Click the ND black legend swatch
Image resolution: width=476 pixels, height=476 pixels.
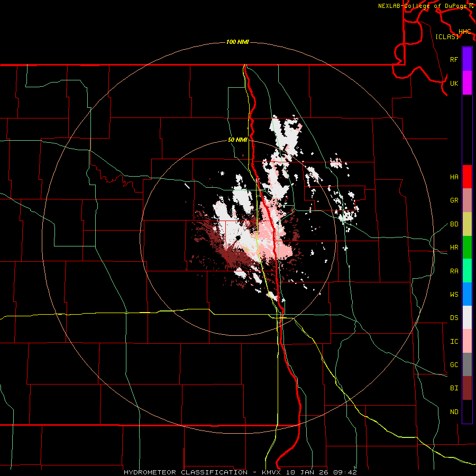pyautogui.click(x=467, y=411)
